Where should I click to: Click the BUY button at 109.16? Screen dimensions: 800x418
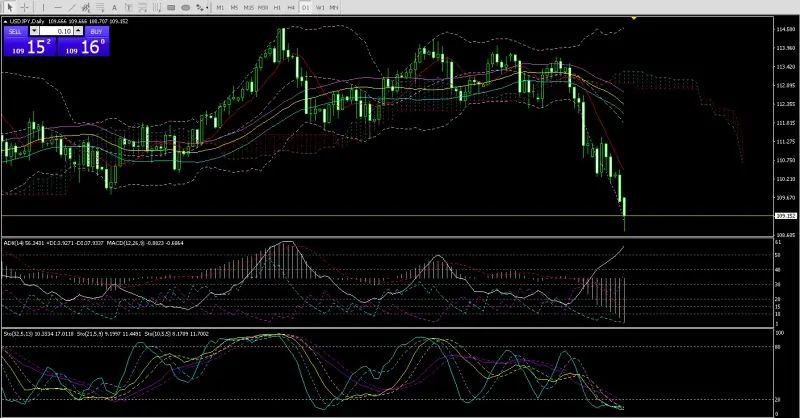pos(84,45)
